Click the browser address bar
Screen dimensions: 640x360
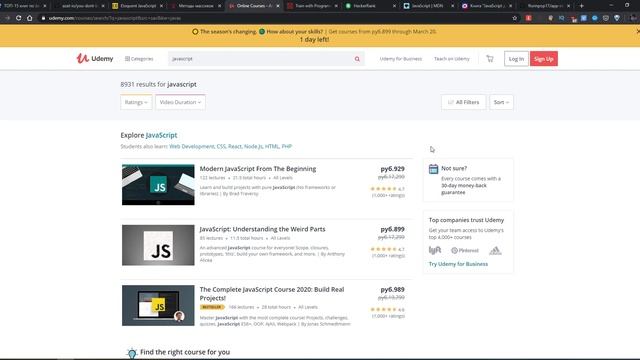tap(278, 18)
